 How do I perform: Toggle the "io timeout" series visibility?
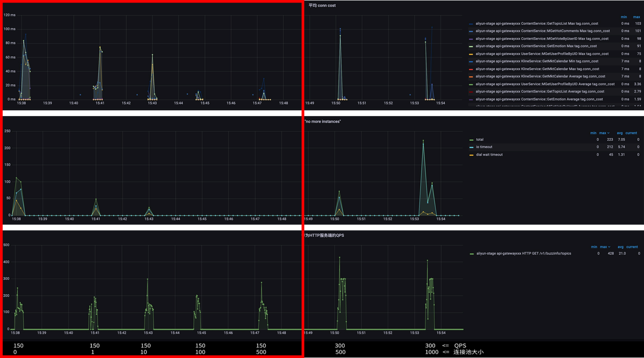[x=483, y=147]
